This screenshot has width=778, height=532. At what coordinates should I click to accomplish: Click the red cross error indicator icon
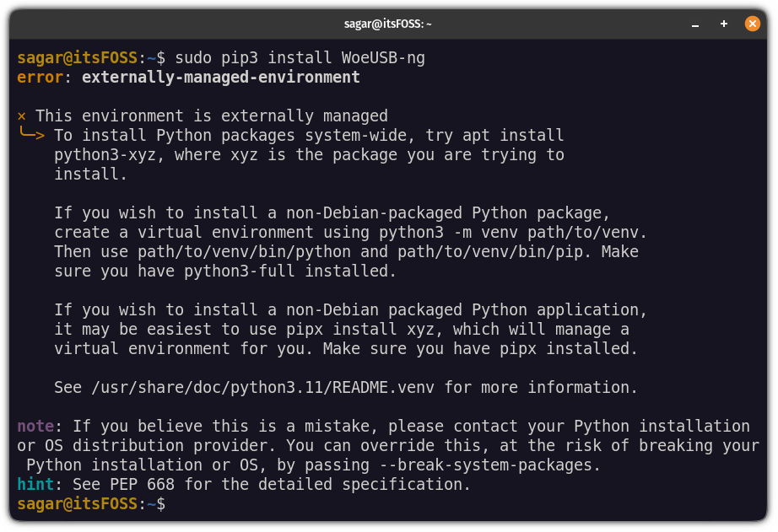pos(21,116)
